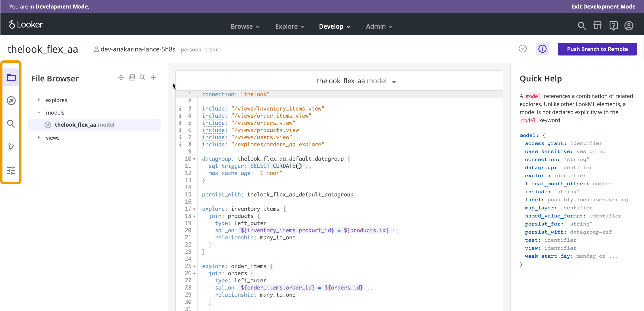Open the Develop menu
This screenshot has width=644, height=311.
334,26
